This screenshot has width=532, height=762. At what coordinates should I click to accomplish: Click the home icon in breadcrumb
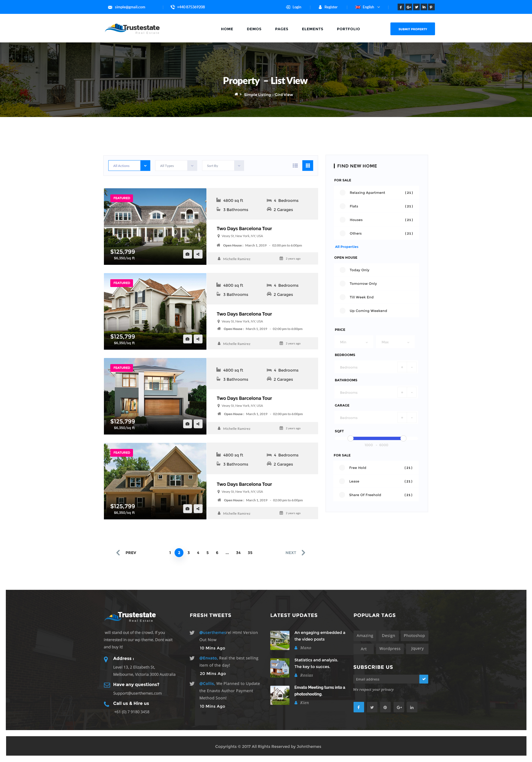(236, 94)
